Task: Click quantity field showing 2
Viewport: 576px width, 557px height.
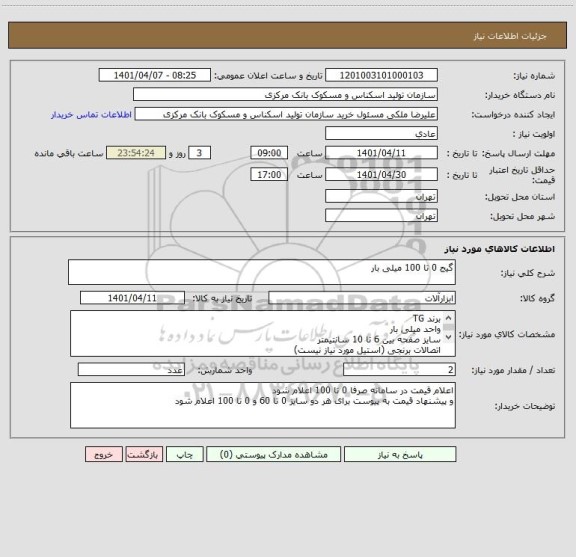Action: [x=399, y=370]
